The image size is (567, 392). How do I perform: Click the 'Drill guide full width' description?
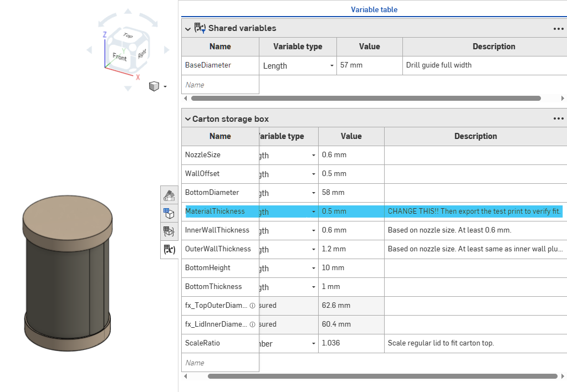tap(438, 65)
